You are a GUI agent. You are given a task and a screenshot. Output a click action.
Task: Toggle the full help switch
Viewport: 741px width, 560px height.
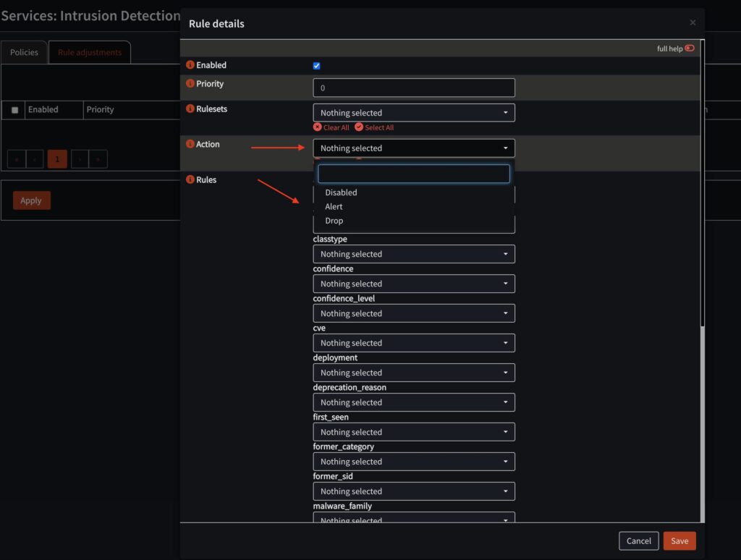690,48
